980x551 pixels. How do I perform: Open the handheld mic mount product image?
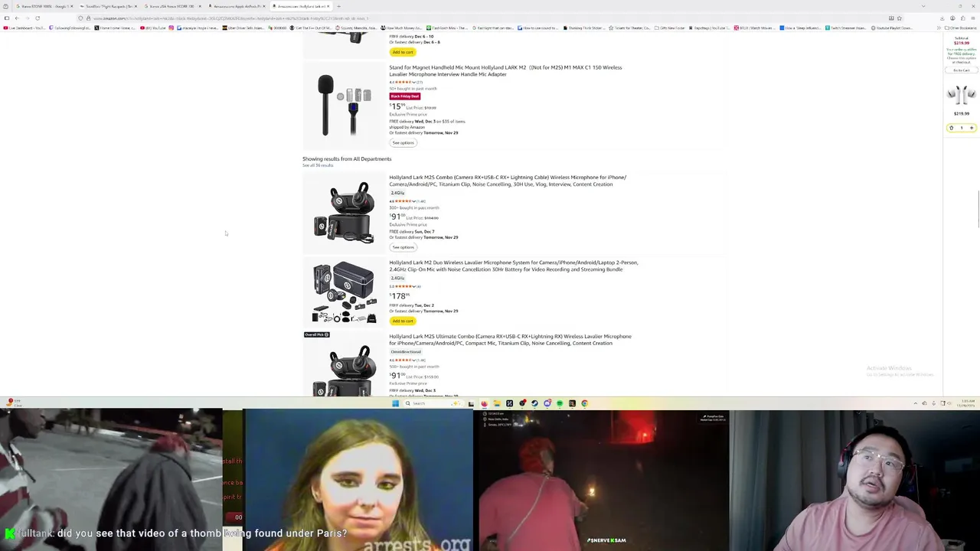[344, 105]
